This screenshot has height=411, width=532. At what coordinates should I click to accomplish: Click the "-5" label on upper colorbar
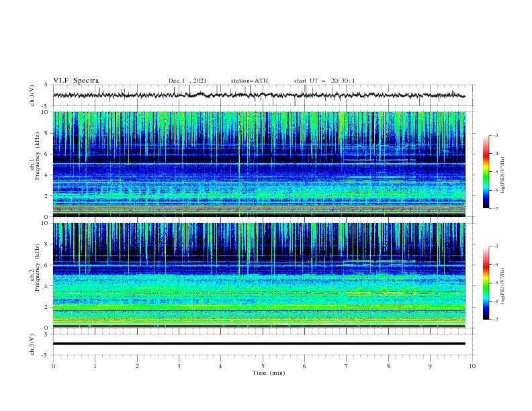[495, 172]
